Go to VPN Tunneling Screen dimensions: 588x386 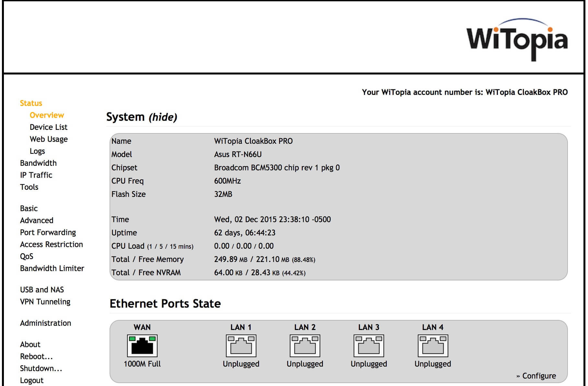45,302
